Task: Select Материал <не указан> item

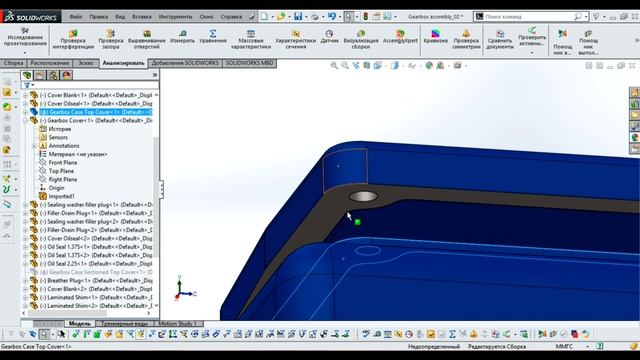Action: [78, 154]
